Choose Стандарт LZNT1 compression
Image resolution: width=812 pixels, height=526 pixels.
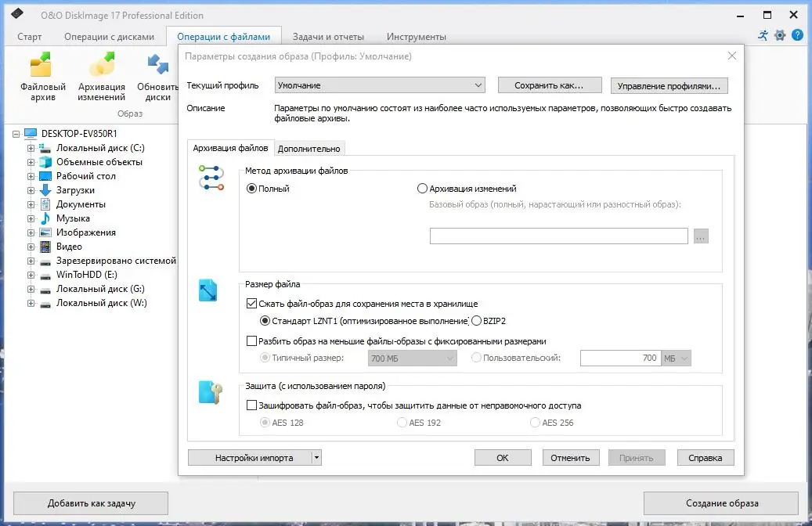click(x=265, y=321)
